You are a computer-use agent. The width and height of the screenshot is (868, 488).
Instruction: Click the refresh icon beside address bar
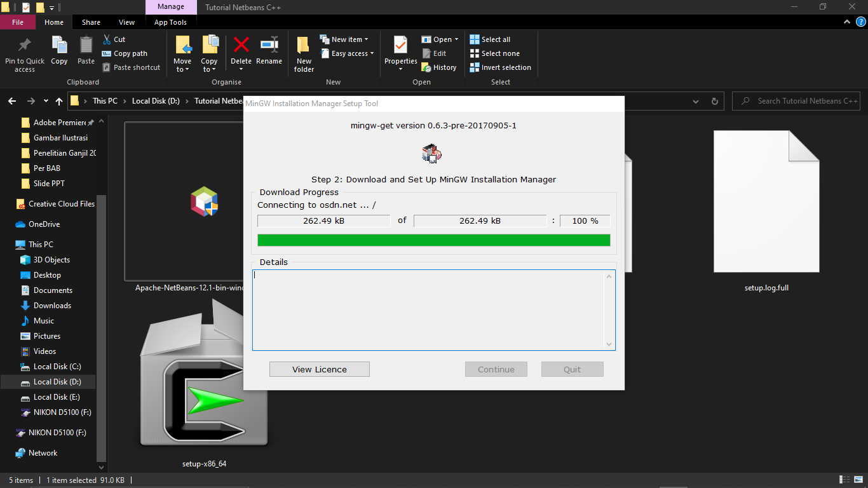coord(714,101)
